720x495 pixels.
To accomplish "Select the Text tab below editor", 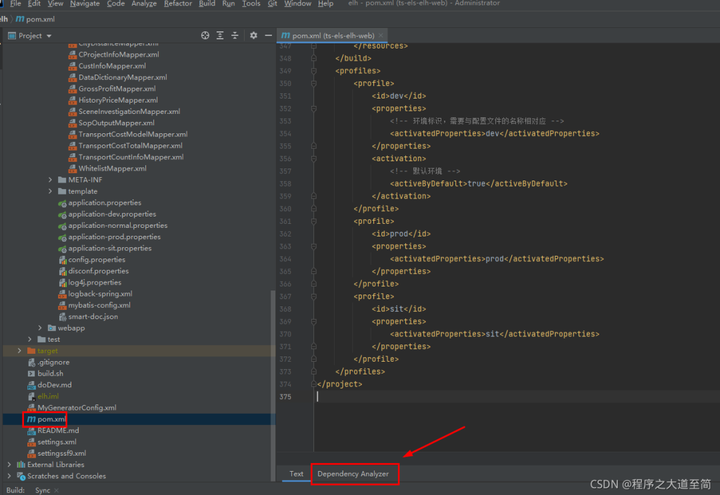I will coord(296,474).
